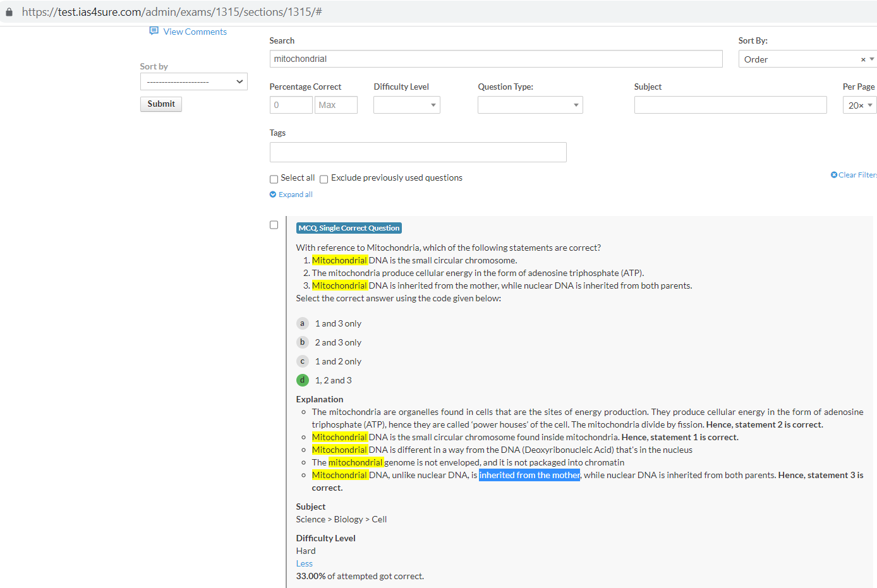The width and height of the screenshot is (877, 588).
Task: Click the green option d circle
Action: 302,380
